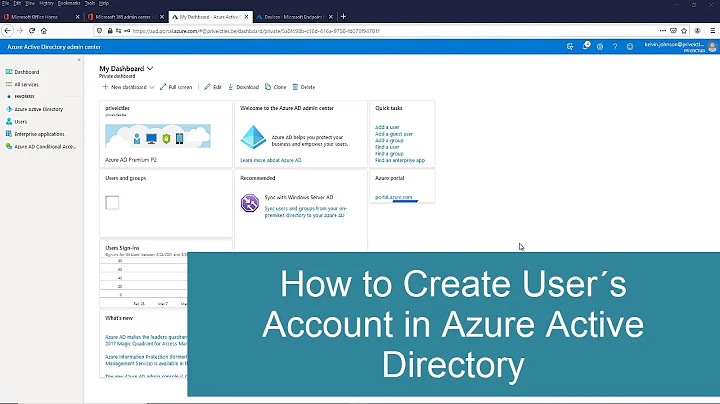Open the browser home page icon
The height and width of the screenshot is (404, 720).
[44, 31]
